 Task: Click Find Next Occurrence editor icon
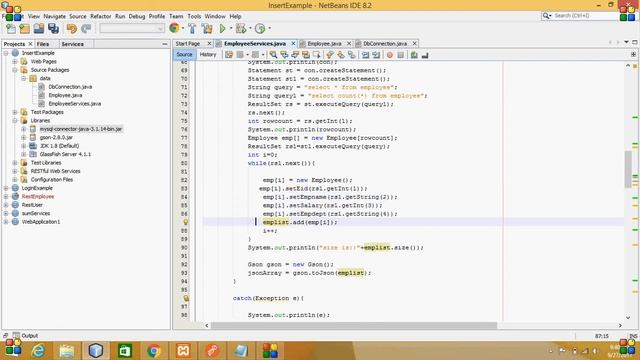tap(295, 55)
